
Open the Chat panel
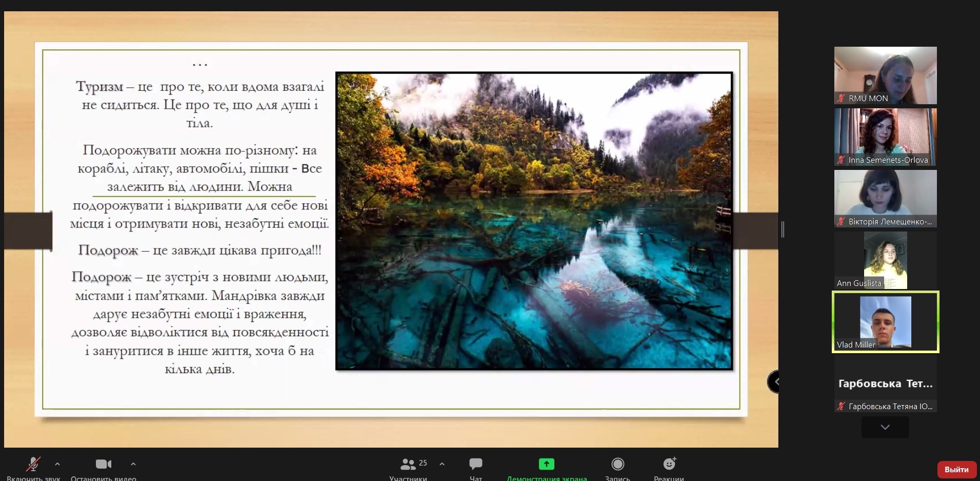coord(475,464)
